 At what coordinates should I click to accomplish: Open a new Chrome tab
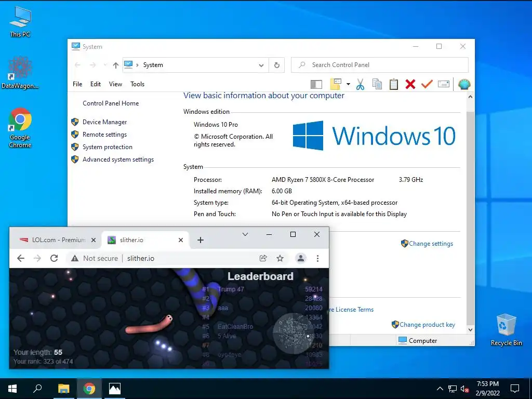[201, 240]
